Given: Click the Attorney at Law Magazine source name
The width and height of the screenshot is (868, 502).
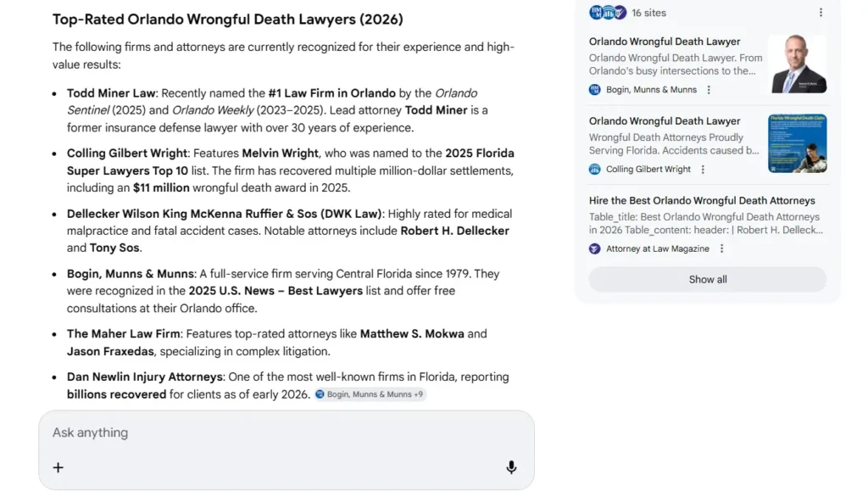Looking at the screenshot, I should [659, 248].
